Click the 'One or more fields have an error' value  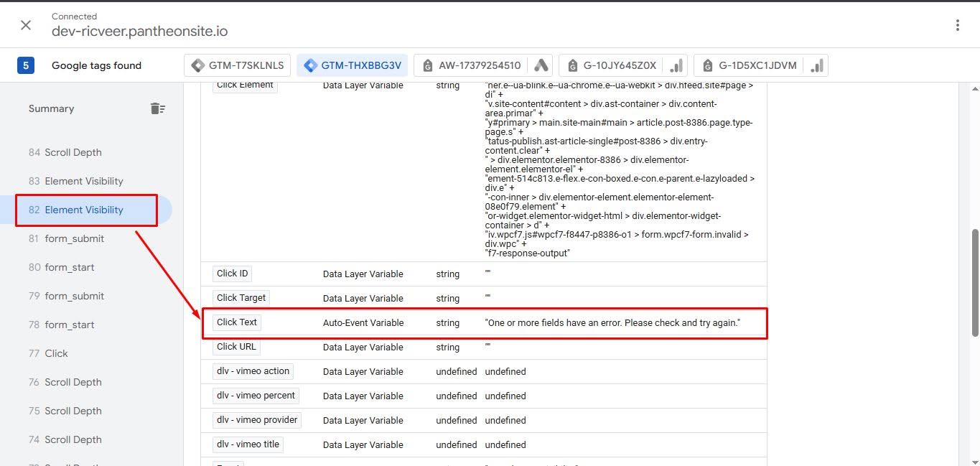pyautogui.click(x=612, y=323)
